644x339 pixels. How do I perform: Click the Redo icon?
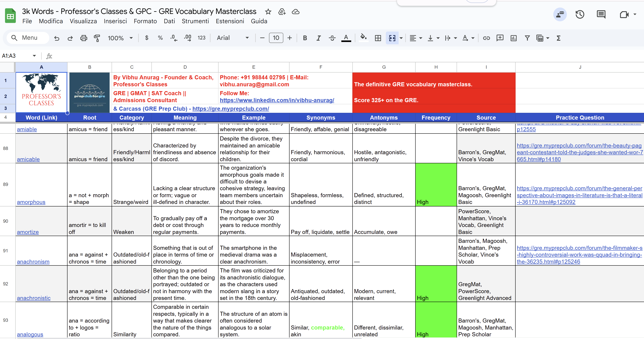point(70,38)
